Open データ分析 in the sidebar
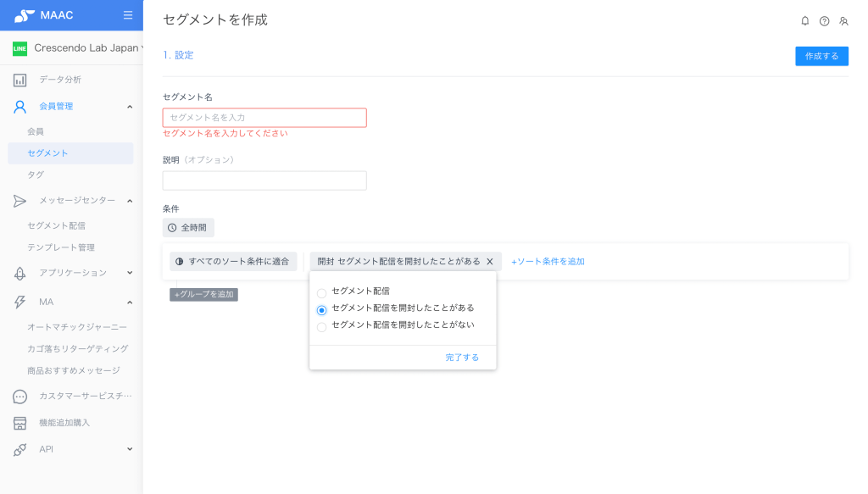 click(60, 80)
